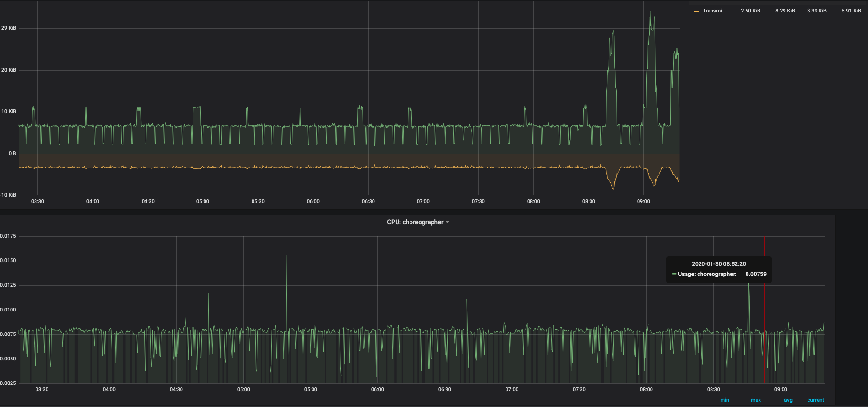
Task: Click the green swatch in the CPU tooltip
Action: click(x=674, y=274)
